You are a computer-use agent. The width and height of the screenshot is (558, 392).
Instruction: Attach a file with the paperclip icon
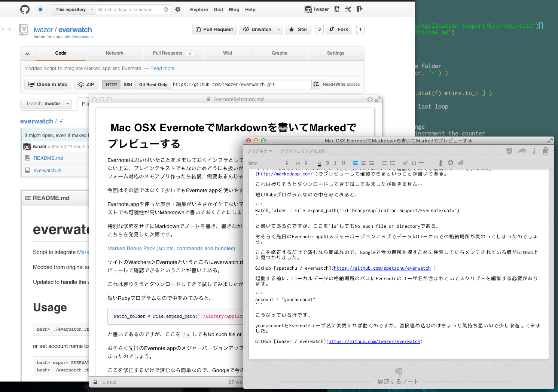(461, 163)
